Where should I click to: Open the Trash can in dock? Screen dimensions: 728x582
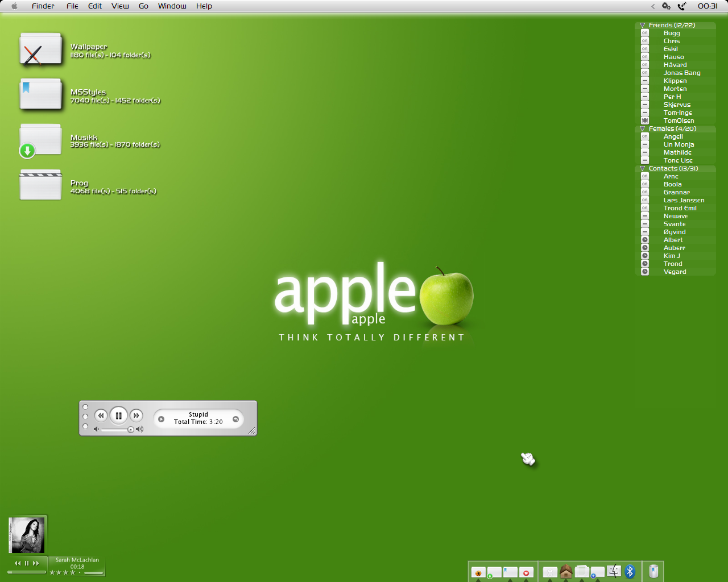(x=653, y=571)
